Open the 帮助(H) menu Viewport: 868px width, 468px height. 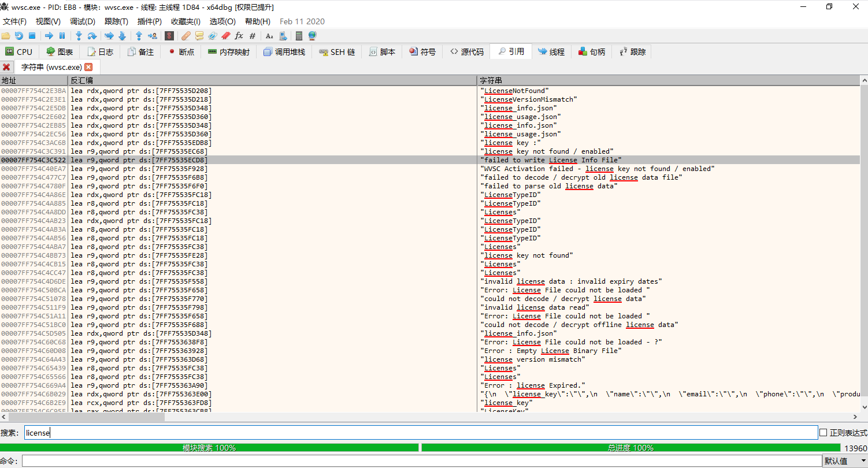tap(257, 21)
